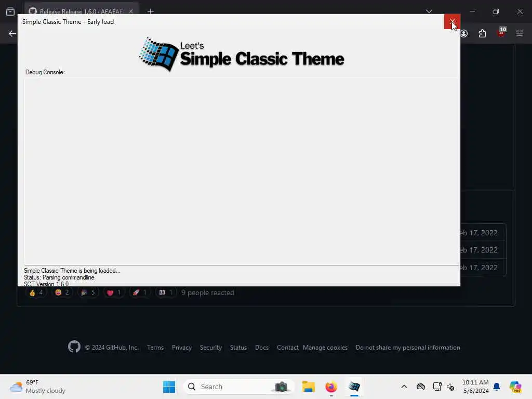
Task: Expand the list all tabs chevron
Action: pyautogui.click(x=429, y=11)
